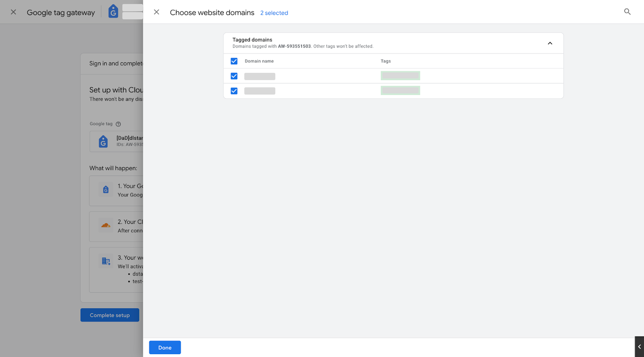Open search in the domains panel
This screenshot has height=357, width=644.
pos(627,12)
